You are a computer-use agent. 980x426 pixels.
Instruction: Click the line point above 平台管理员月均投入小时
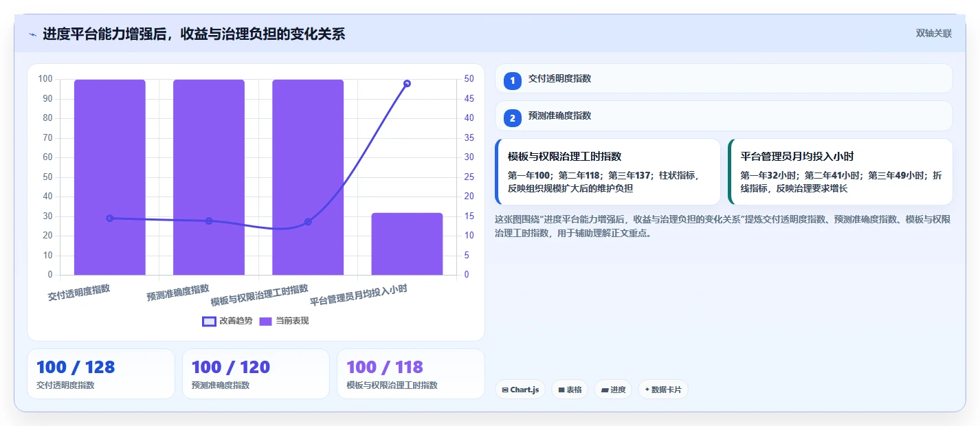[x=407, y=84]
